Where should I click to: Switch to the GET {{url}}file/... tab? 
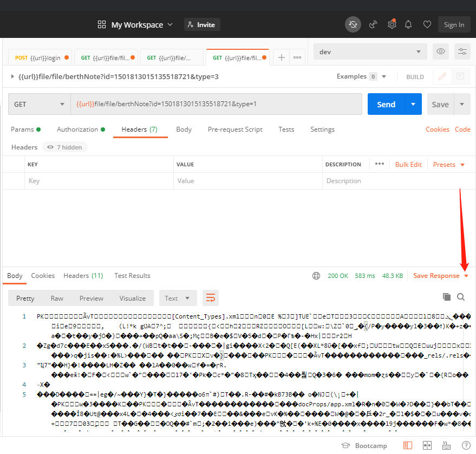coord(172,58)
